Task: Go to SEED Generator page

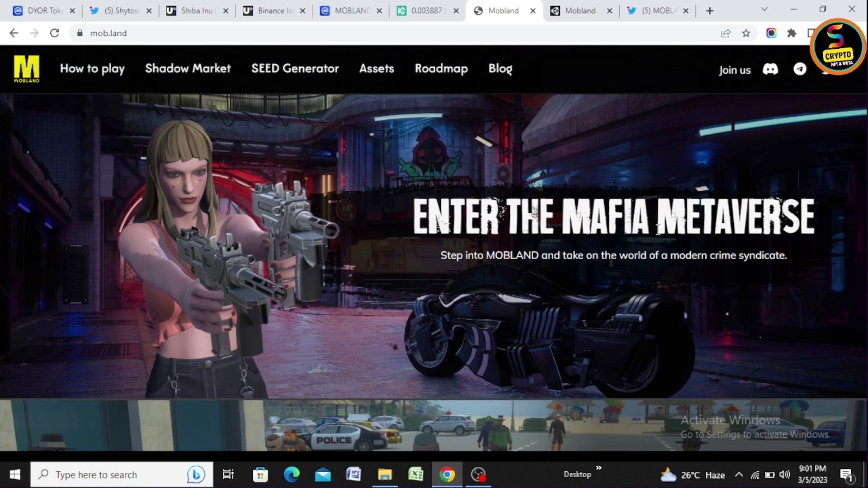Action: pyautogui.click(x=295, y=69)
